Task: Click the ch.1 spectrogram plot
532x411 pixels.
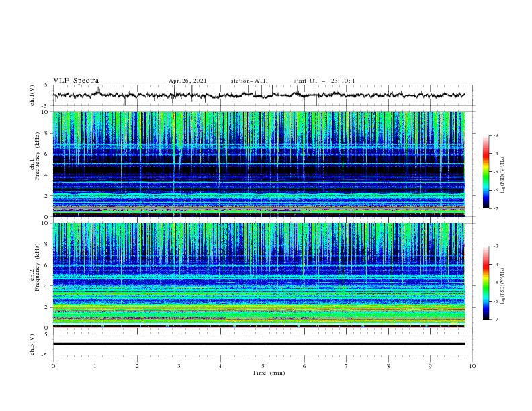Action: pos(259,164)
